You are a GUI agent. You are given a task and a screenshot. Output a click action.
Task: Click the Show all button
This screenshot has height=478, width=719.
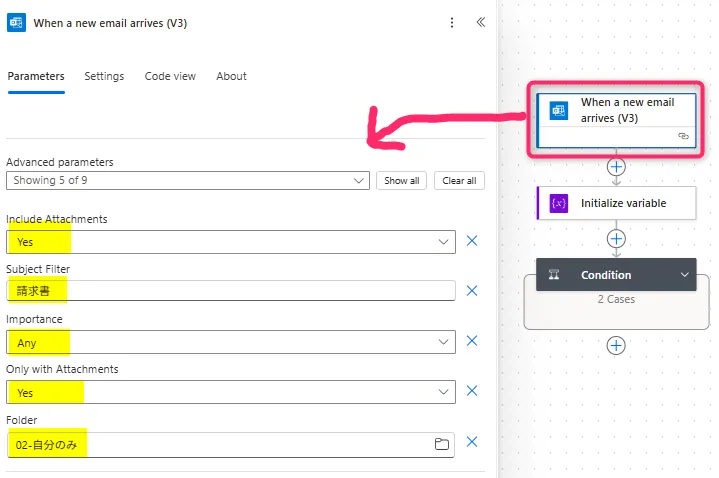[x=402, y=181]
